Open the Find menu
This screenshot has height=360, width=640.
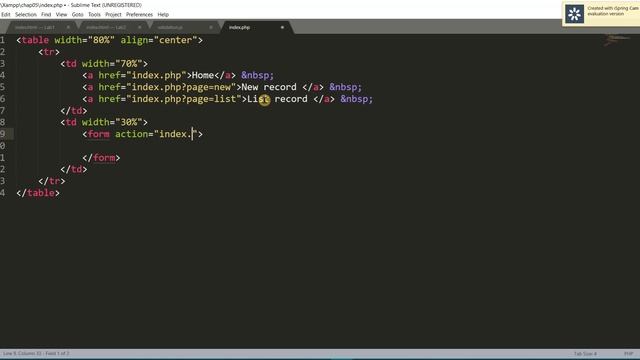46,14
